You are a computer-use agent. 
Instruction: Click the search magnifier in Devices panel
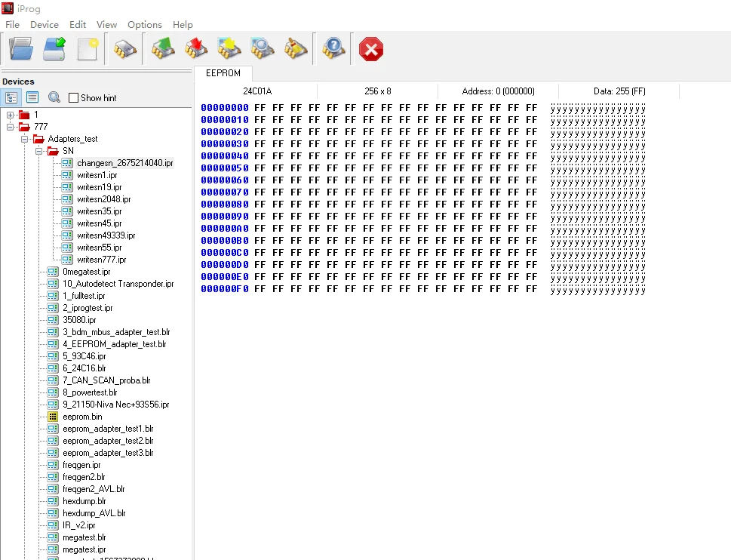[54, 97]
